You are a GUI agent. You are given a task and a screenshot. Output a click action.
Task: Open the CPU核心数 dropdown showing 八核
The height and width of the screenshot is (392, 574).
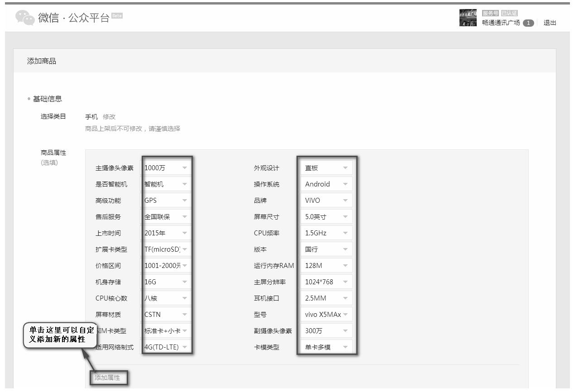pyautogui.click(x=166, y=298)
